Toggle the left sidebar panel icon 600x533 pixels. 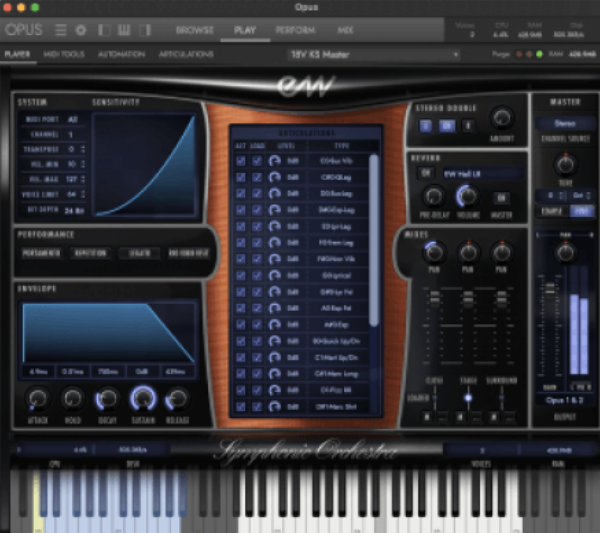coord(104,30)
